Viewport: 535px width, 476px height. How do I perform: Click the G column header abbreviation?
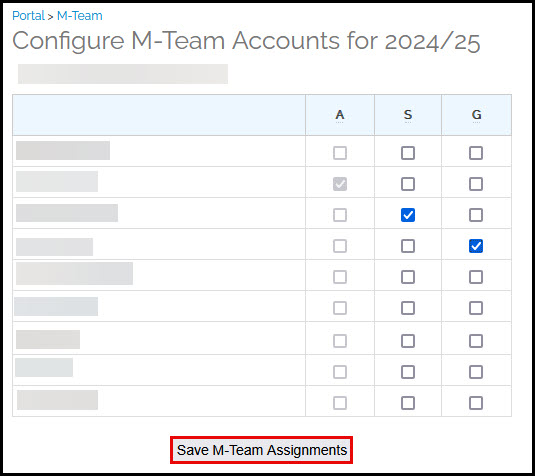476,115
